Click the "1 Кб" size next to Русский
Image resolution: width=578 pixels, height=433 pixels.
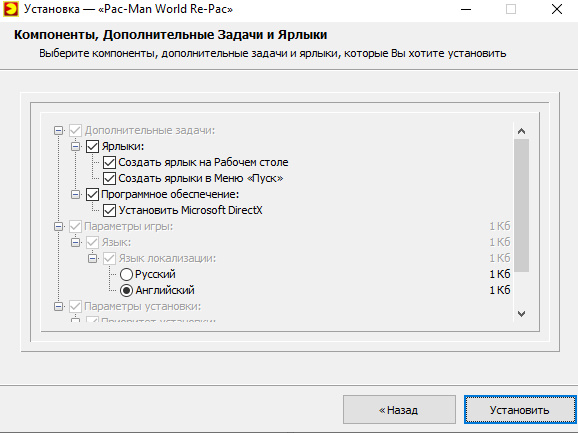point(499,274)
